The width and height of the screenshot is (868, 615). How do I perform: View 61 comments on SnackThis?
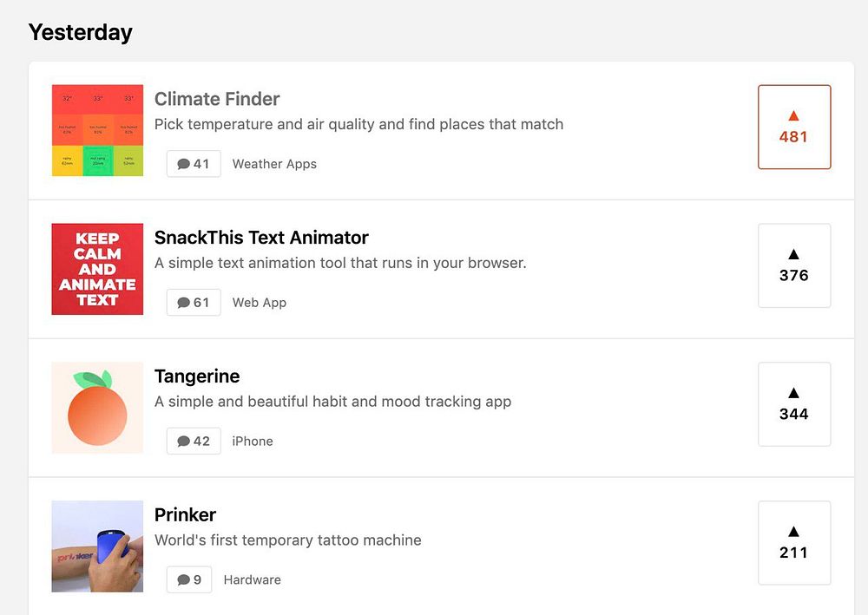point(194,303)
